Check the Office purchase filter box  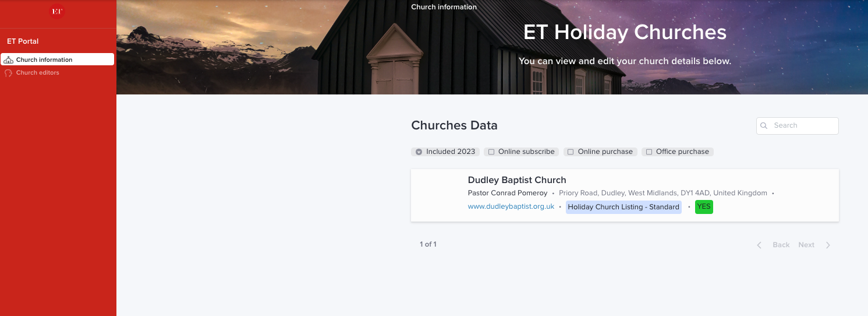coord(649,152)
